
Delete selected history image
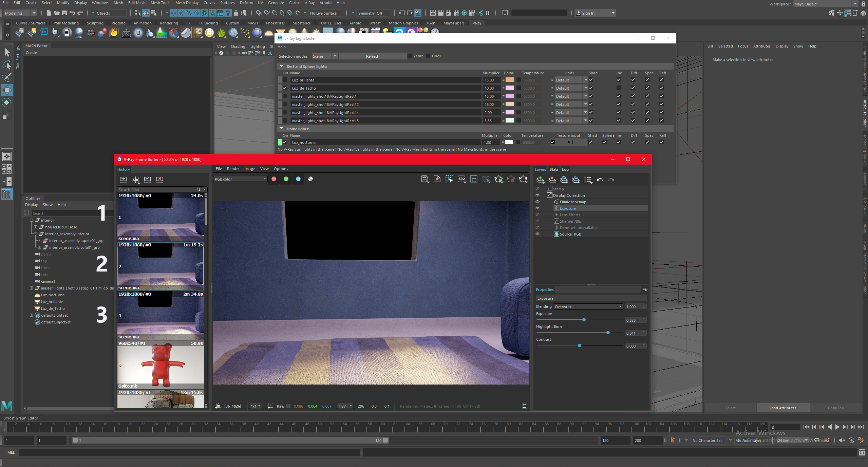point(160,179)
